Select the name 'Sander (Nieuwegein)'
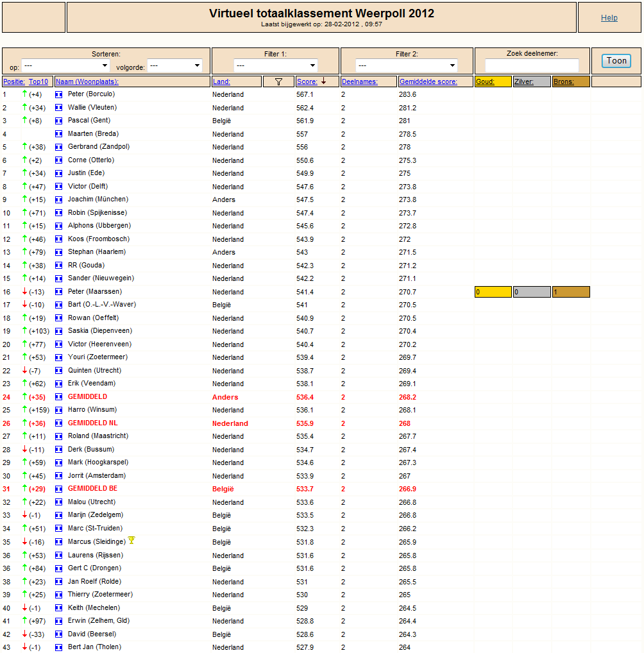644x653 pixels. click(x=101, y=278)
